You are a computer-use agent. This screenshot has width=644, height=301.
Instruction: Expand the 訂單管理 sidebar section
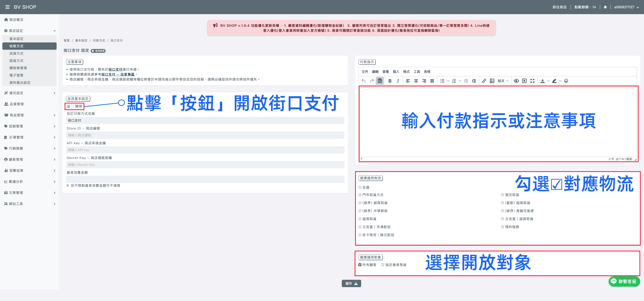pos(29,137)
